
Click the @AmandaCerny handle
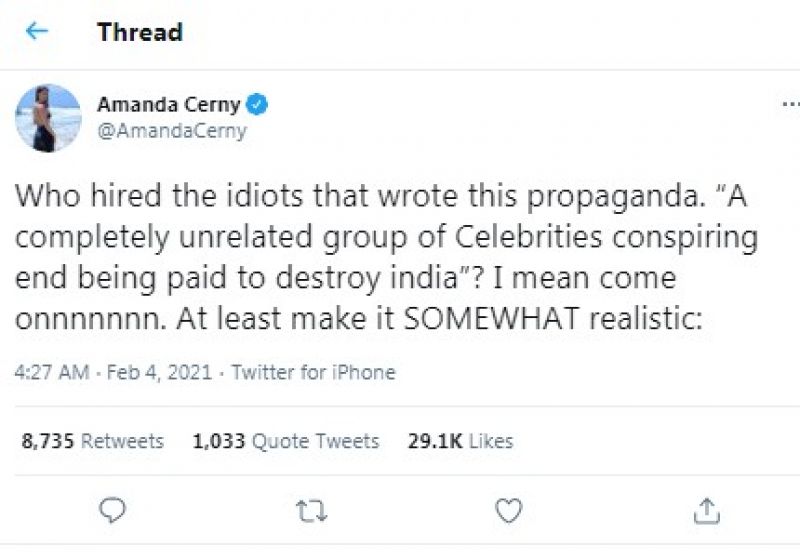coord(171,131)
